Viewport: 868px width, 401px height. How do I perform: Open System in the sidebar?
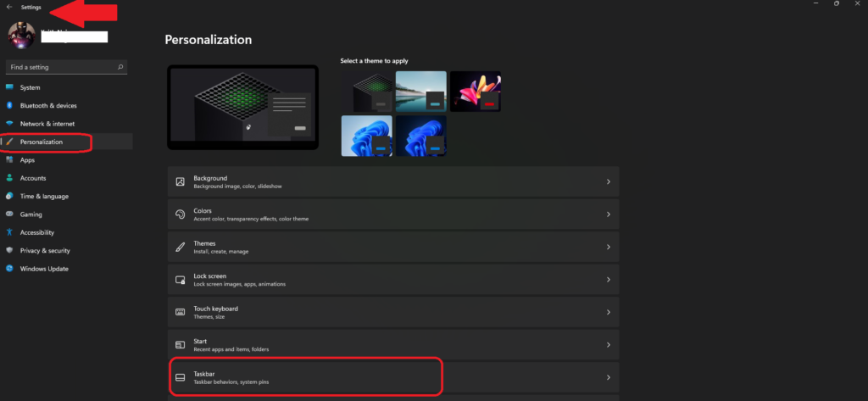(66, 87)
